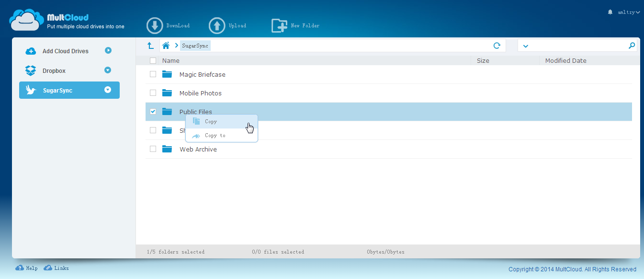This screenshot has width=644, height=279.
Task: Open the search filter dropdown chevron
Action: tap(525, 46)
